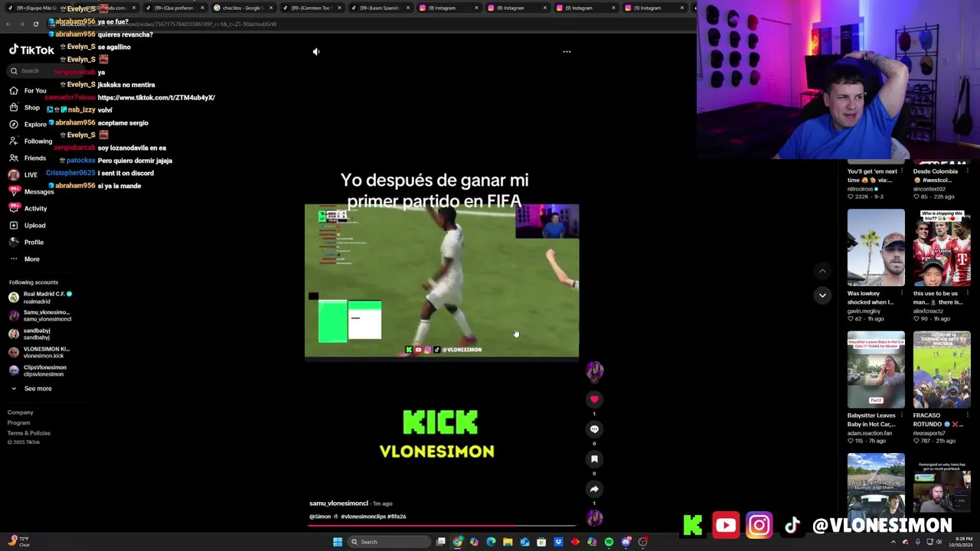
Task: Go to Explore in sidebar
Action: (28, 124)
